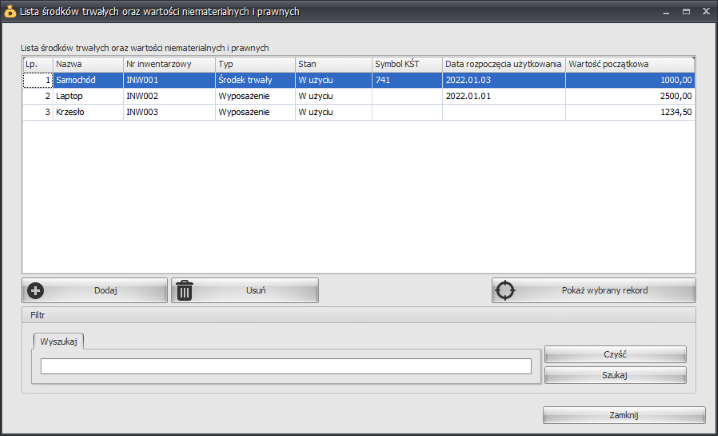The image size is (718, 436).
Task: Click the trash can icon on Usuń
Action: 185,290
